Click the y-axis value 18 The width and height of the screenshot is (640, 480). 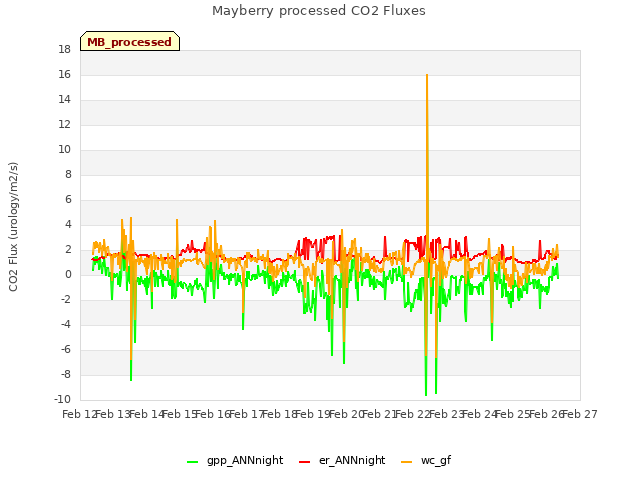point(64,50)
